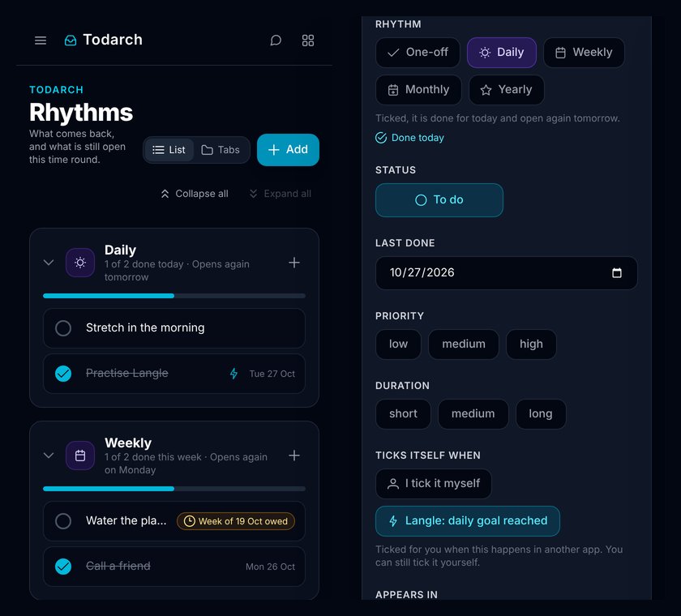
Task: Add a task to Weekly with plus icon
Action: pos(294,456)
